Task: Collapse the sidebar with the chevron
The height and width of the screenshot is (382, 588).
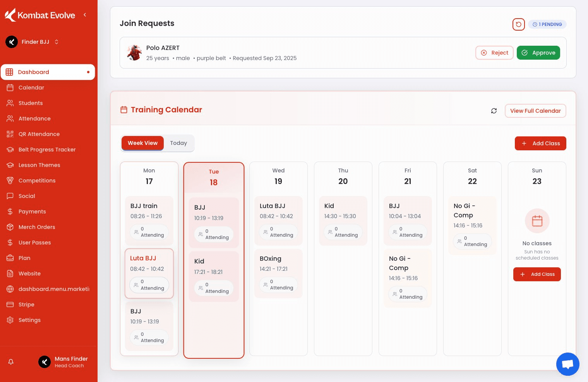Action: [x=85, y=15]
